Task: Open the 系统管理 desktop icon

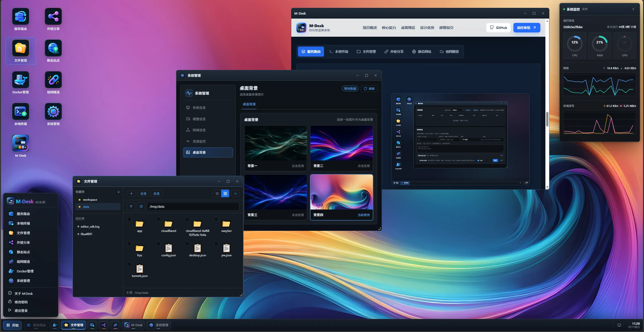Action: coord(53,114)
